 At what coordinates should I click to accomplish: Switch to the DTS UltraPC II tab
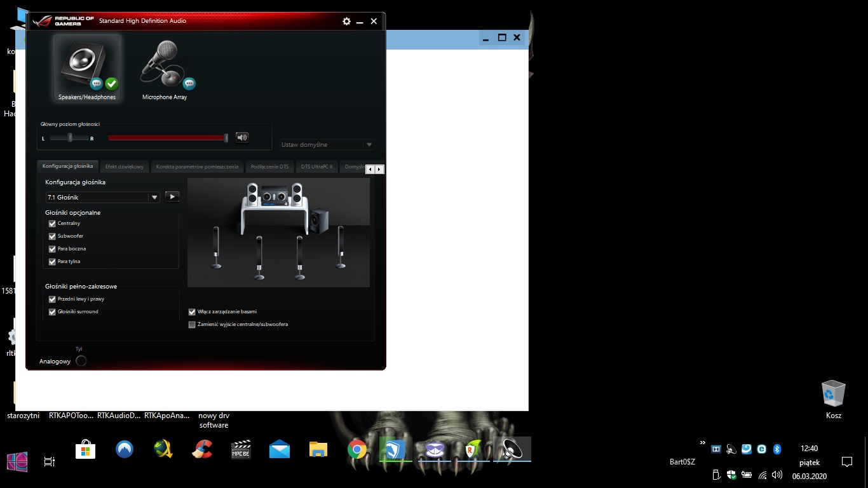coord(316,166)
